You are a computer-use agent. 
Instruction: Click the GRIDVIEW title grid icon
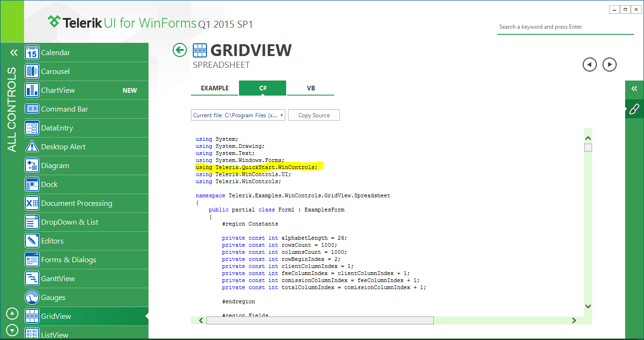pos(200,50)
